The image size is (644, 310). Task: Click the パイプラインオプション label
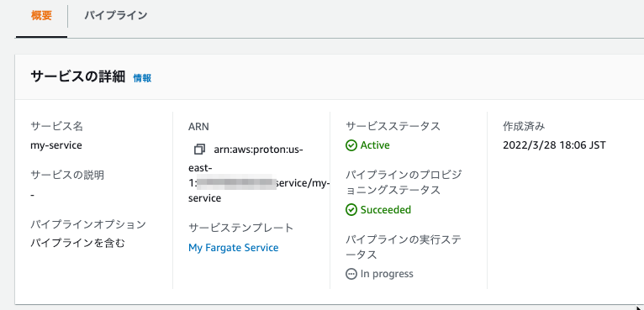(88, 224)
